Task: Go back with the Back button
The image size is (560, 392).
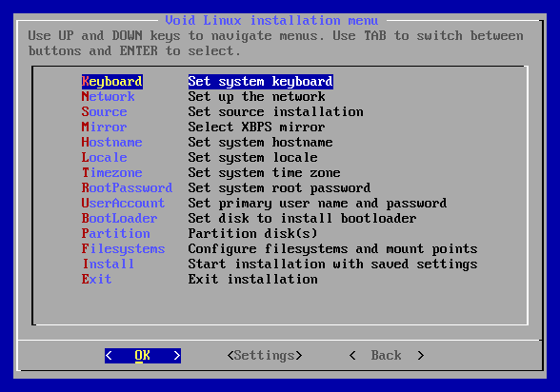Action: [x=387, y=356]
